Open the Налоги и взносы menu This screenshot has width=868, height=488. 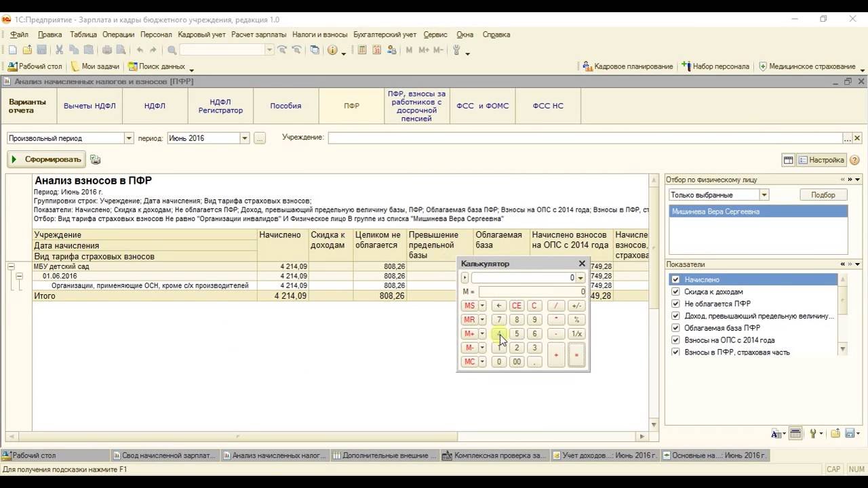tap(319, 35)
